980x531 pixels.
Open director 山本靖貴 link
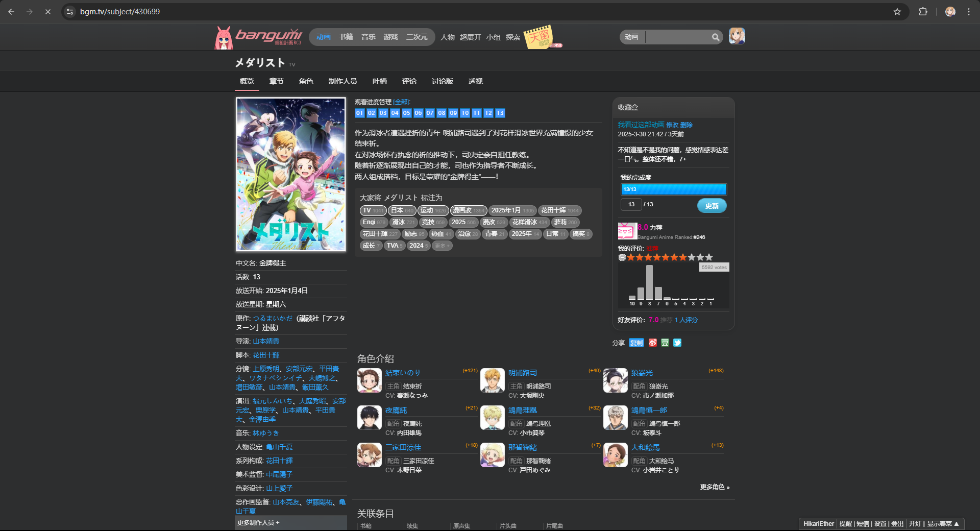(266, 341)
